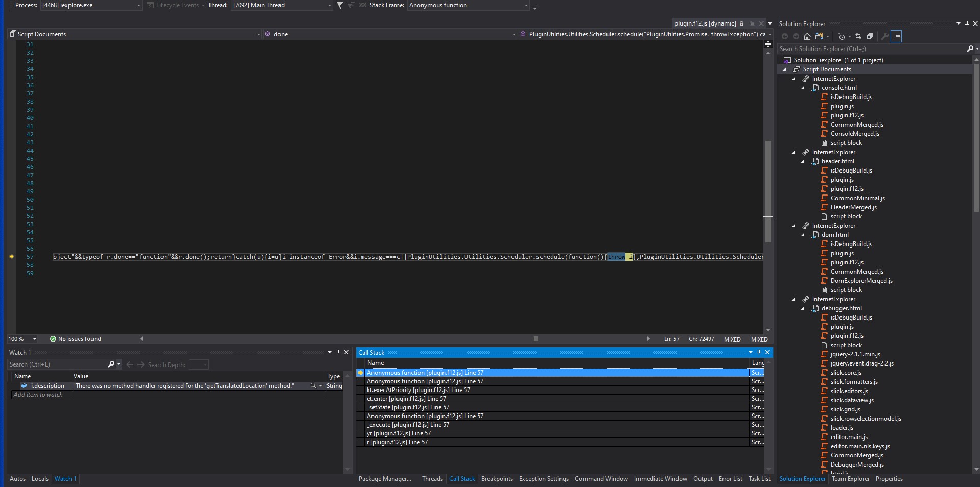Click the Home icon in Solution Explorer
The width and height of the screenshot is (980, 487).
coord(807,36)
